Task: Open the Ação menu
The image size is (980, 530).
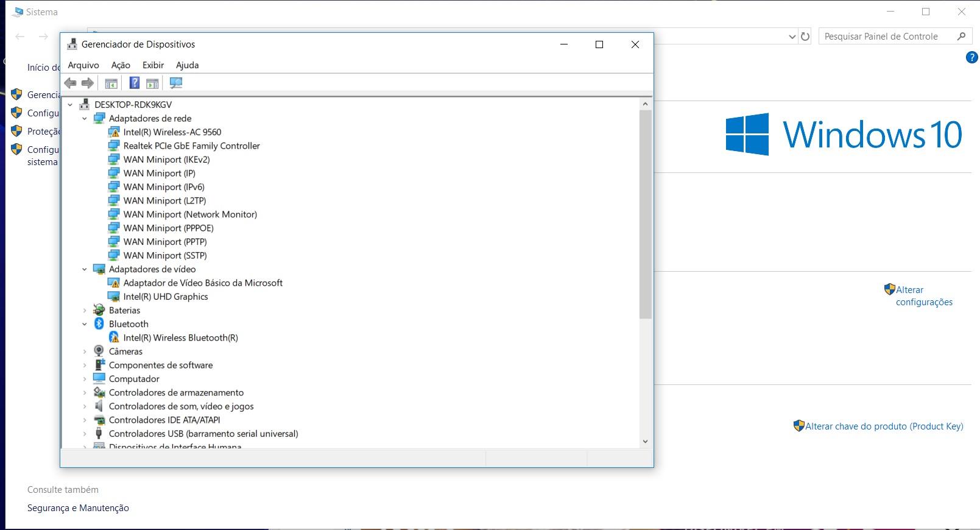Action: [x=121, y=65]
